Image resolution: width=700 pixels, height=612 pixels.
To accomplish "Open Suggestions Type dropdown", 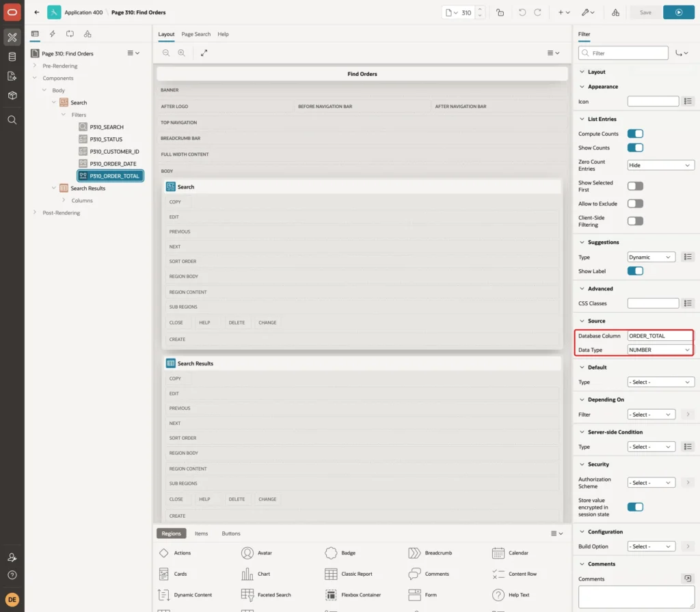I will pos(651,258).
